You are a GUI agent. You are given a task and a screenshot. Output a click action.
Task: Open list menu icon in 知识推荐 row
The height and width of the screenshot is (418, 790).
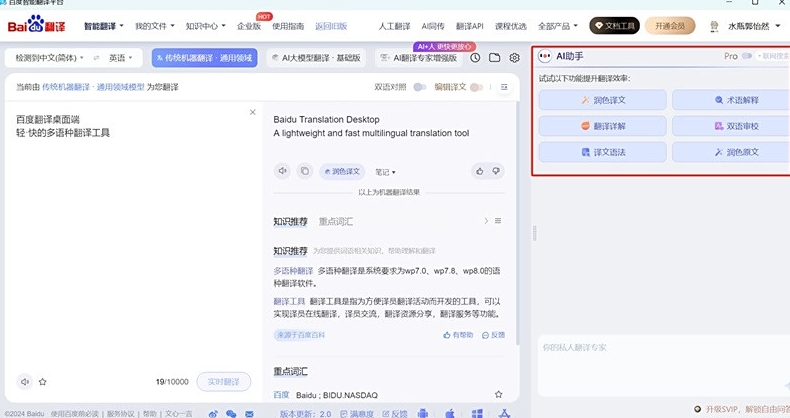(x=498, y=221)
